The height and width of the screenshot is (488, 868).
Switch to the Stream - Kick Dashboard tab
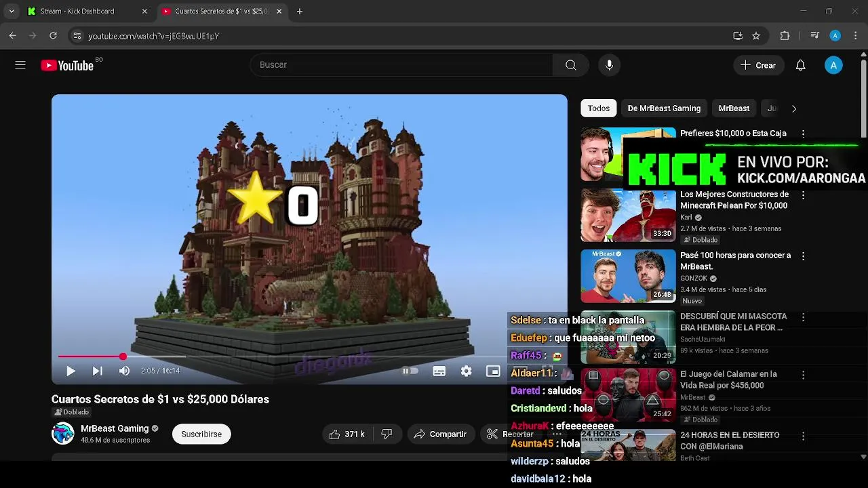tap(86, 12)
